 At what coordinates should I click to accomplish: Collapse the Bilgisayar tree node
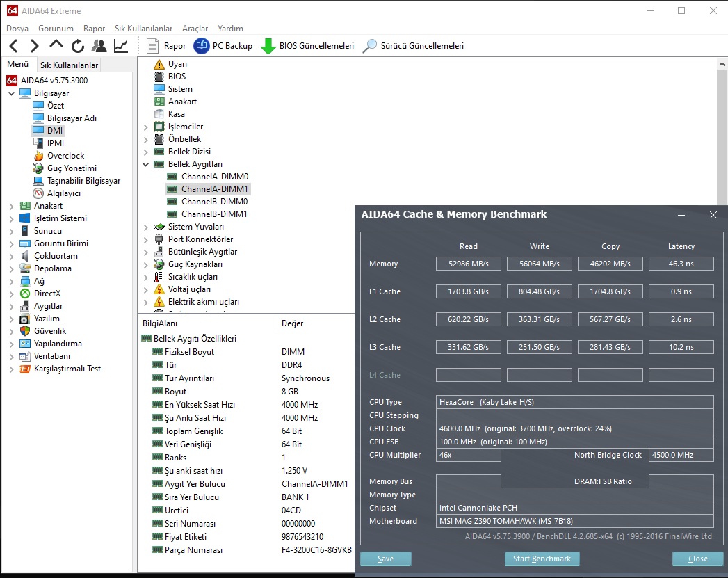12,93
